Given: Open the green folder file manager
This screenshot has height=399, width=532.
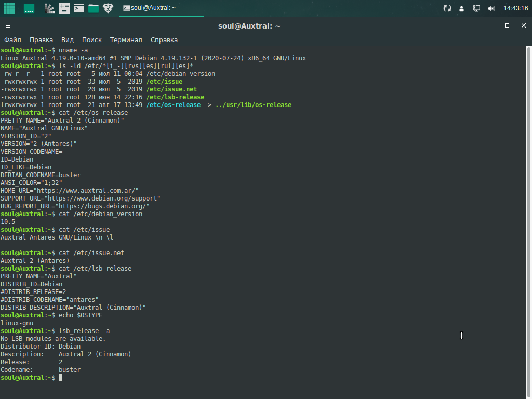Looking at the screenshot, I should 94,8.
